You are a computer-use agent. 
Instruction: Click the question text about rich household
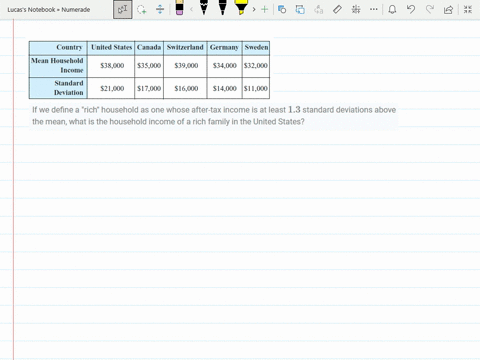coord(214,116)
